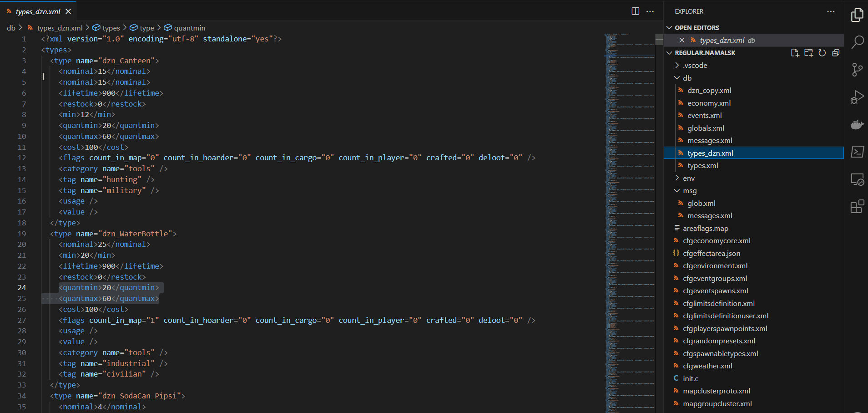
Task: Close the types_dzn.xml editor tab
Action: (x=68, y=11)
